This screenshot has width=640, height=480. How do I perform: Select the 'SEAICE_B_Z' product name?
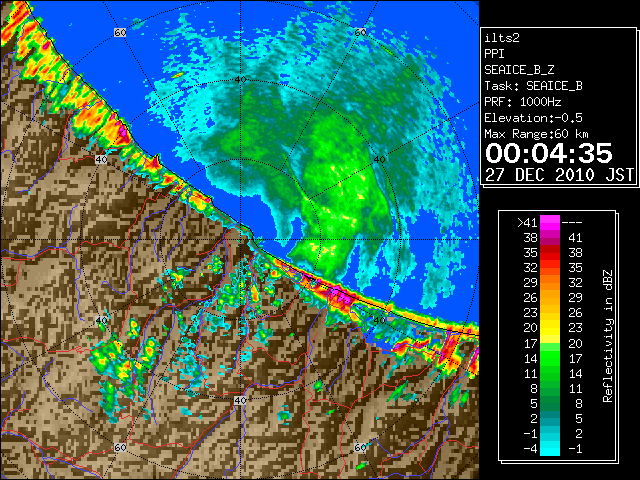[519, 70]
